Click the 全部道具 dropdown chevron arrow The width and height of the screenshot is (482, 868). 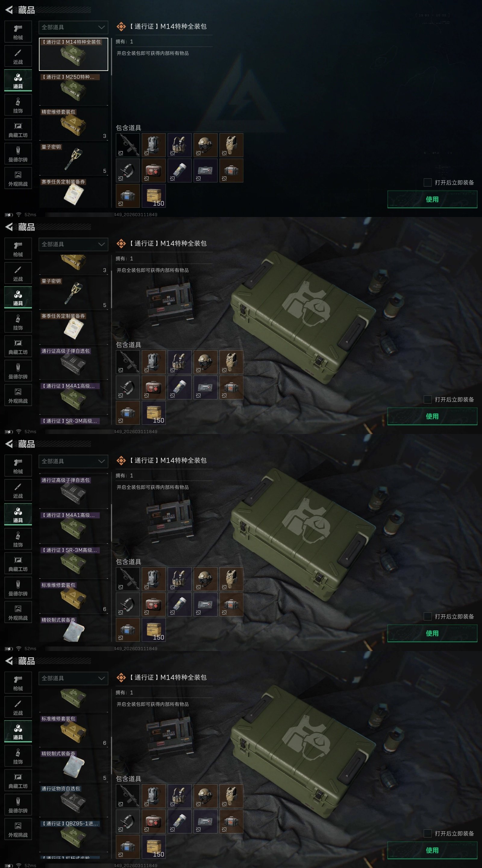click(102, 27)
